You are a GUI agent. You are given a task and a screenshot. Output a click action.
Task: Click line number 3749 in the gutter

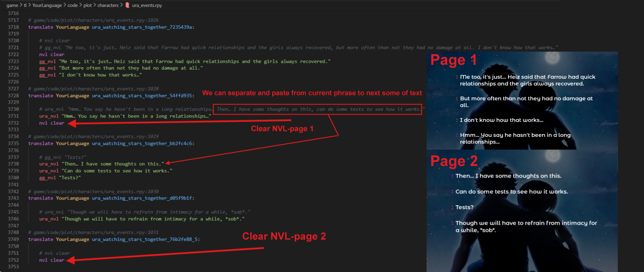[x=13, y=239]
